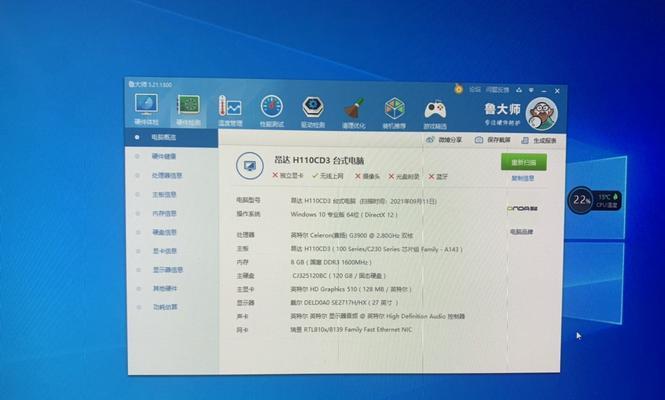Click the 鲁大师 old man avatar logo

point(542,114)
